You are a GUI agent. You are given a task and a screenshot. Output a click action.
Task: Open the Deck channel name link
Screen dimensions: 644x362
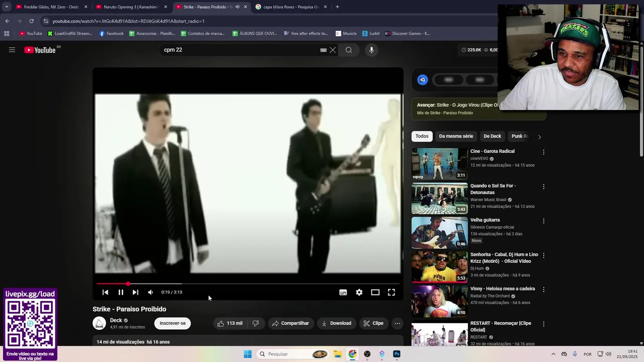[x=116, y=320]
